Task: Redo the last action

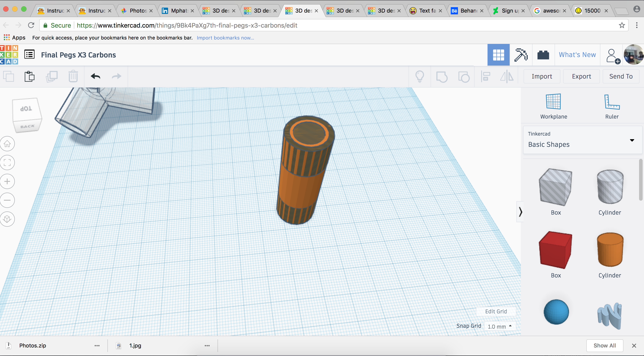Action: [116, 76]
